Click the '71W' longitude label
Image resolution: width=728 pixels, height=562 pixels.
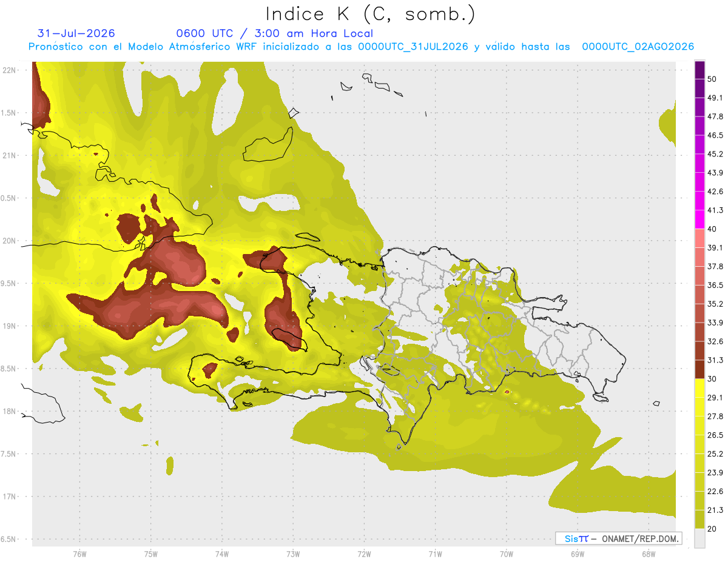click(435, 554)
